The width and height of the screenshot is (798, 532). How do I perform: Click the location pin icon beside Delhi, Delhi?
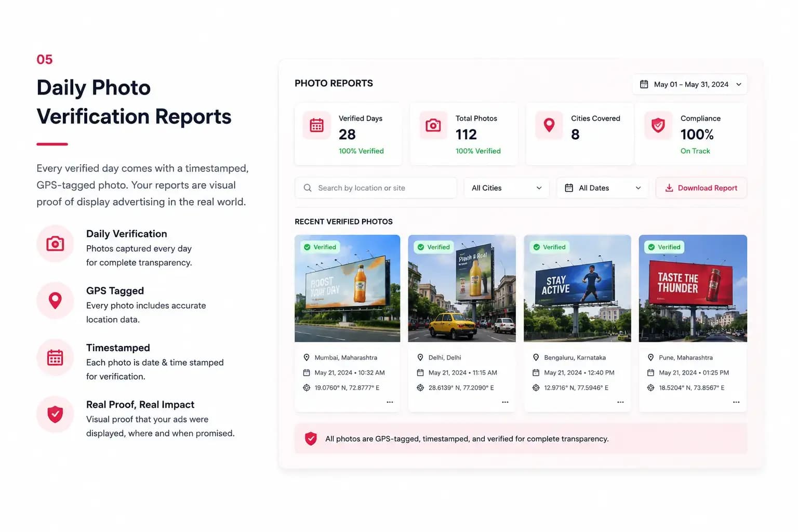420,357
